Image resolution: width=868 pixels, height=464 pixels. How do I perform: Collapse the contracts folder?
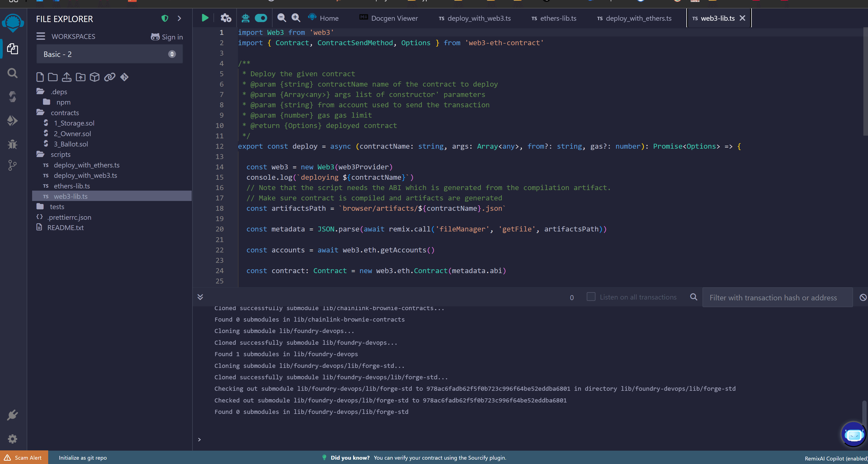point(65,112)
